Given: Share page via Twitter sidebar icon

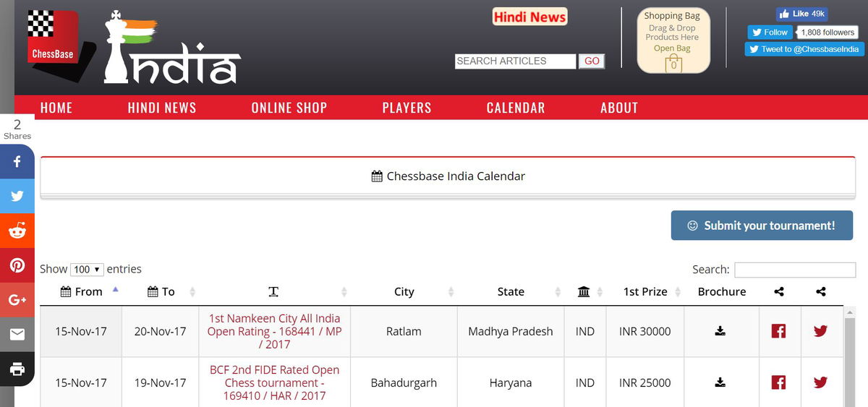Looking at the screenshot, I should pos(17,196).
